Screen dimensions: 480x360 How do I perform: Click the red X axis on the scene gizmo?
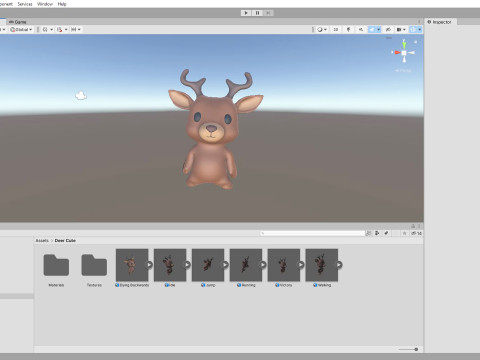396,52
